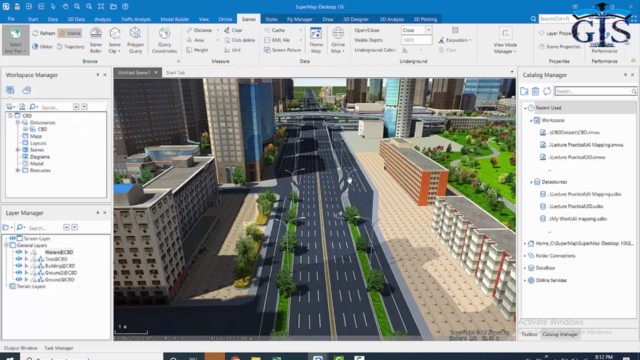Screen dimensions: 640x360
Task: Open the Online Map dropdown
Action: (338, 40)
